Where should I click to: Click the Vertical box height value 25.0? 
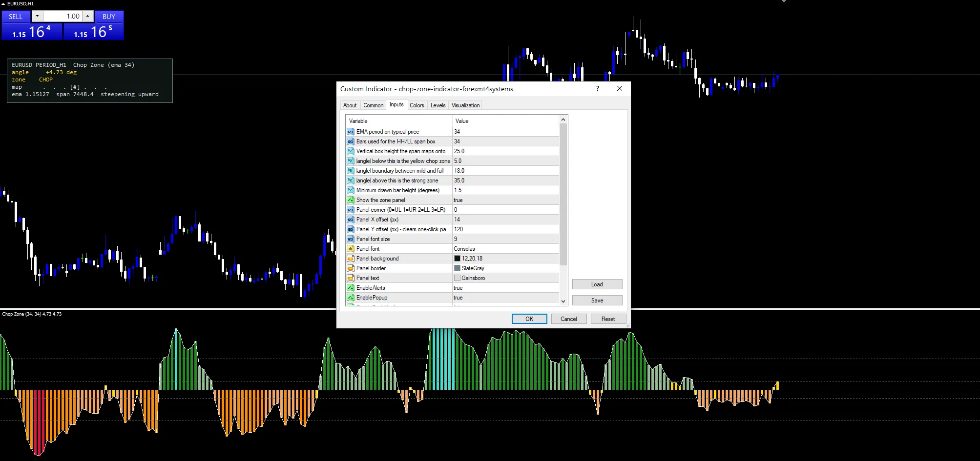[505, 151]
